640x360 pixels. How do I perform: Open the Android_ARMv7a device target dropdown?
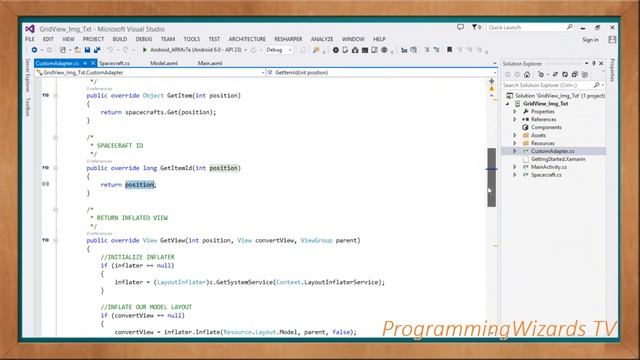coord(246,50)
